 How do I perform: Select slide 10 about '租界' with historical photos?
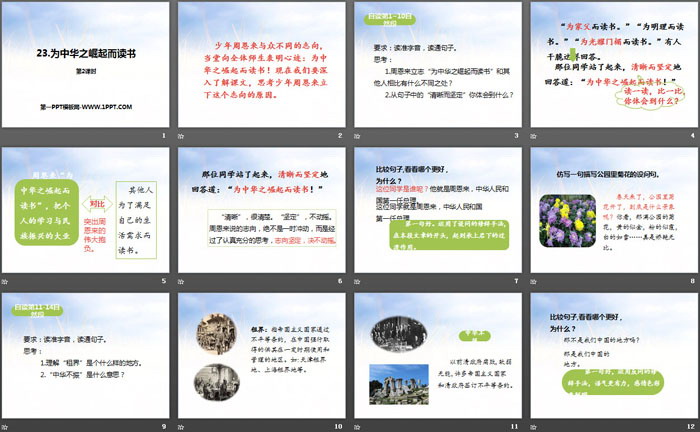(x=262, y=356)
